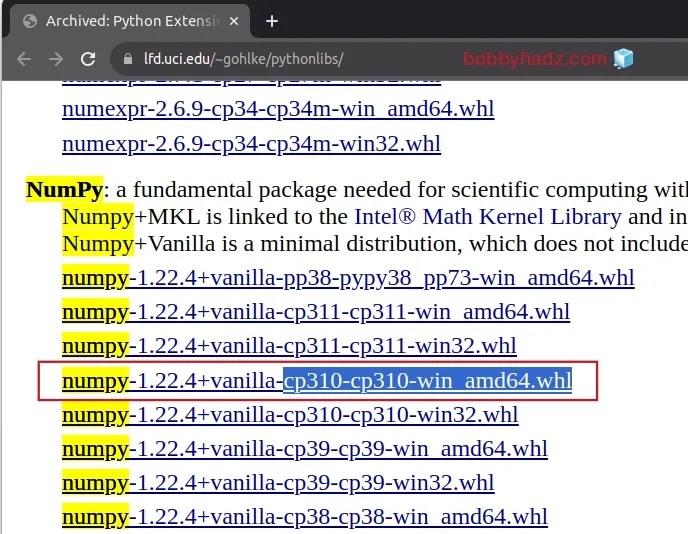688x534 pixels.
Task: View site info via the lock icon
Action: (128, 59)
